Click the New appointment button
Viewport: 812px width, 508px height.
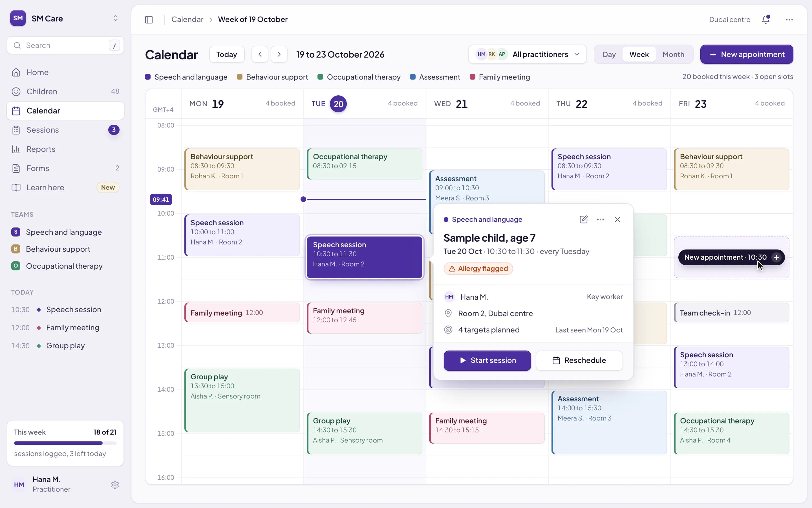point(747,54)
